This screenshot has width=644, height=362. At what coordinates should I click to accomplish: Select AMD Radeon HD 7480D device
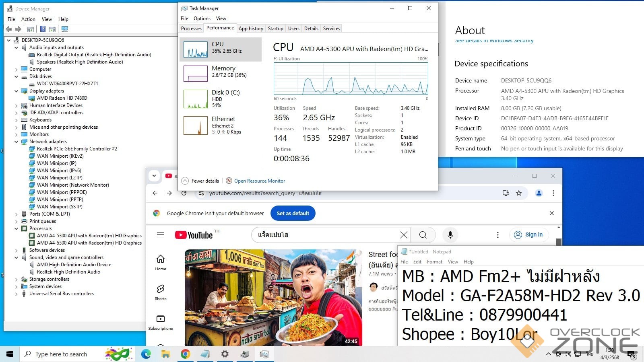(x=62, y=98)
